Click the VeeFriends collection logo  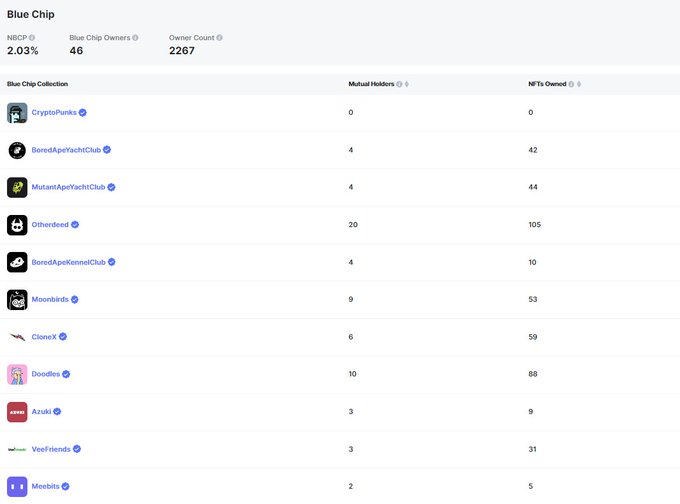coord(17,449)
